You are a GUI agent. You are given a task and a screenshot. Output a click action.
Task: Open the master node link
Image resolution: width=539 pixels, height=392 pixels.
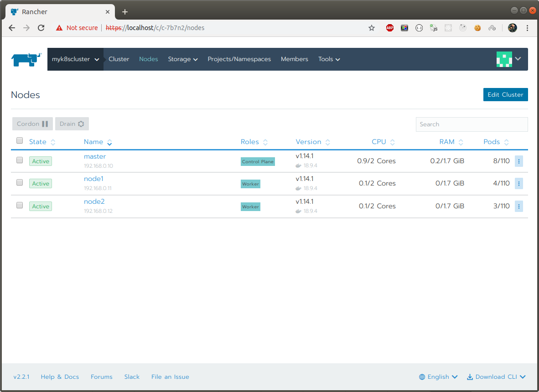95,156
